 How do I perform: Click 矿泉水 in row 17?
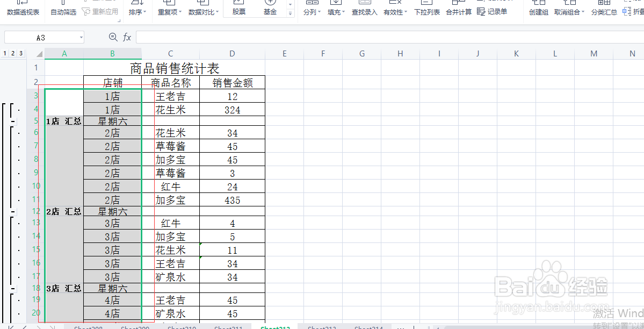point(170,277)
